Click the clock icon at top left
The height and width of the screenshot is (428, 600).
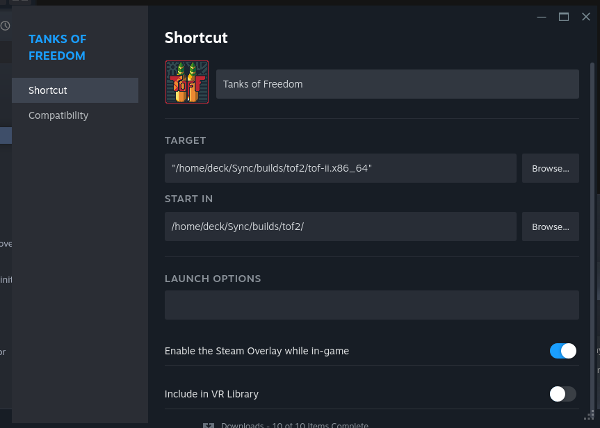pyautogui.click(x=5, y=26)
